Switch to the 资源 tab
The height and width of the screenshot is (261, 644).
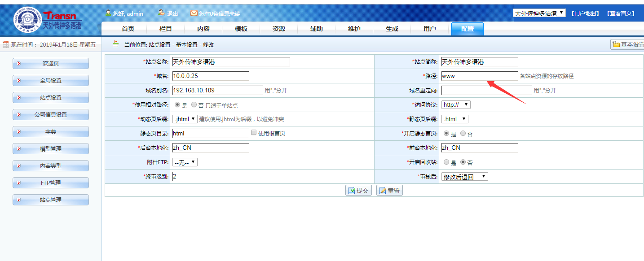click(279, 29)
